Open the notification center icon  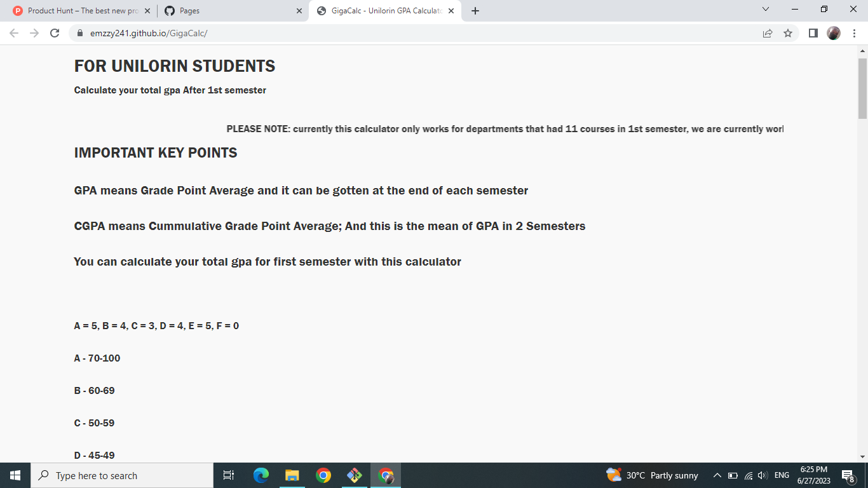click(x=848, y=475)
